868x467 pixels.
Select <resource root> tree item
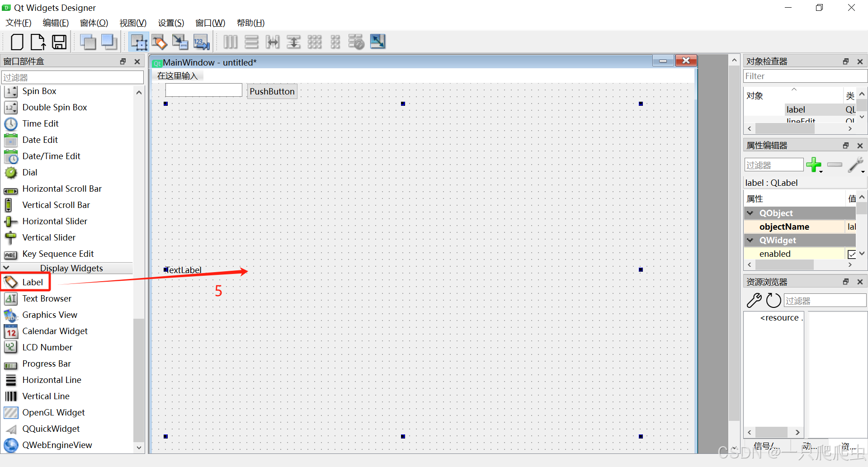click(782, 318)
